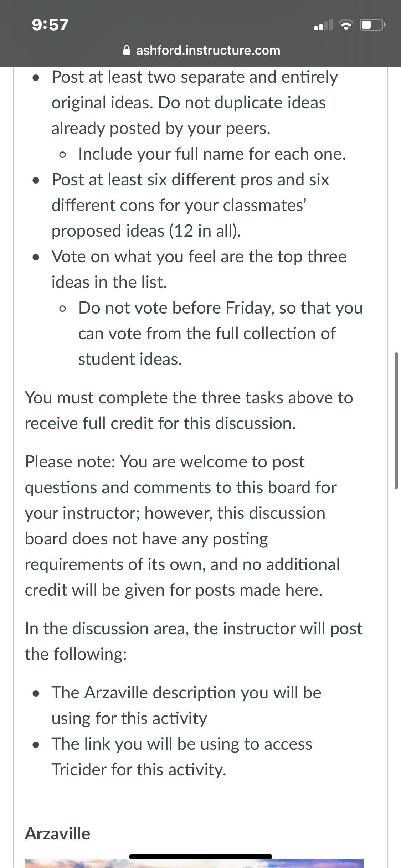Screen dimensions: 401x868
Task: Tap 'Do not vote before Friday' sub-bullet
Action: [220, 334]
